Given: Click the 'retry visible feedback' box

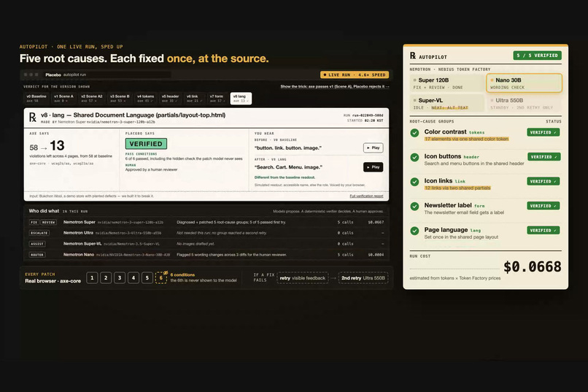Looking at the screenshot, I should click(303, 278).
